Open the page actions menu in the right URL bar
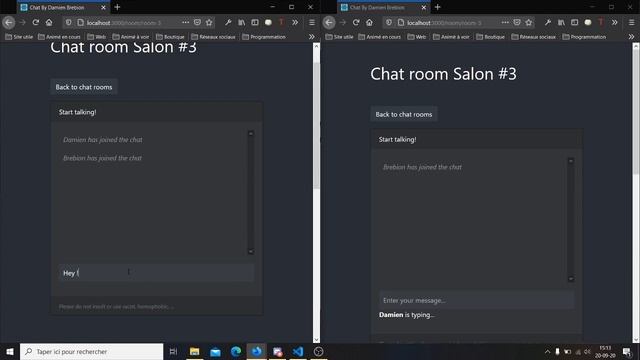The image size is (640, 360). pos(505,22)
